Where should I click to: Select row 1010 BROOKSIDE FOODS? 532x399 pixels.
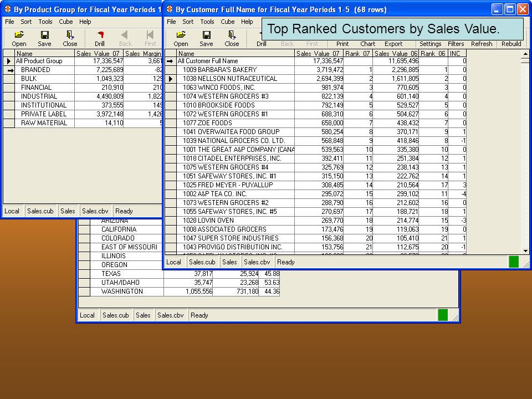315,105
